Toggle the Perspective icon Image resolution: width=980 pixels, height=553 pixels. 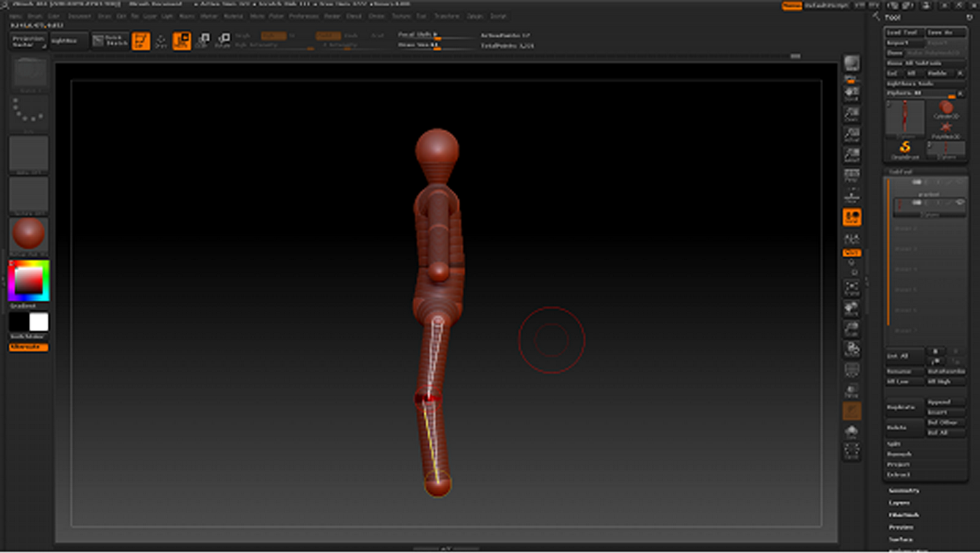point(851,175)
